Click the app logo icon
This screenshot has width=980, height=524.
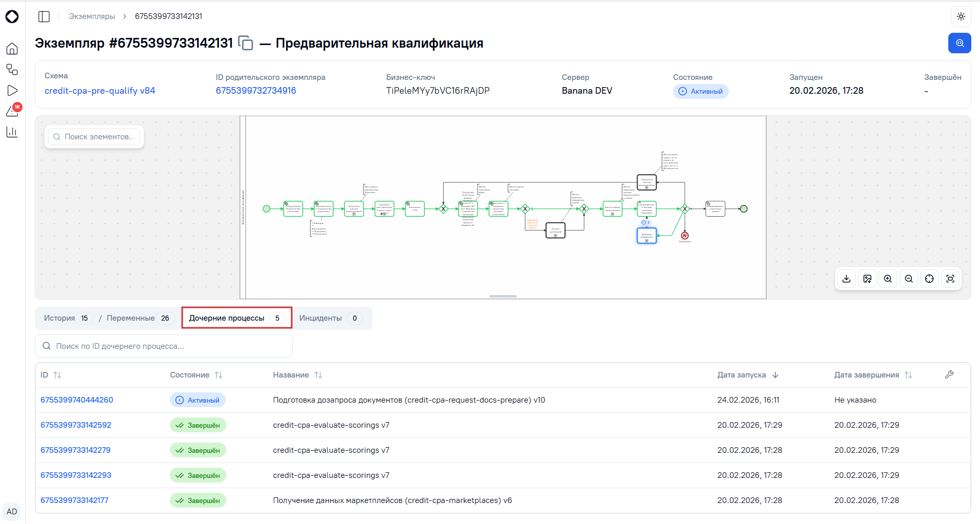coord(12,17)
